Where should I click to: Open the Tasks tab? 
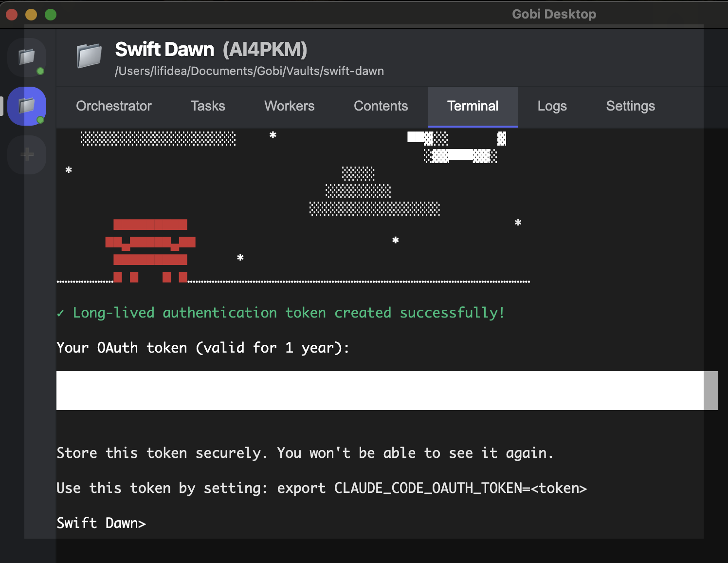[x=208, y=106]
